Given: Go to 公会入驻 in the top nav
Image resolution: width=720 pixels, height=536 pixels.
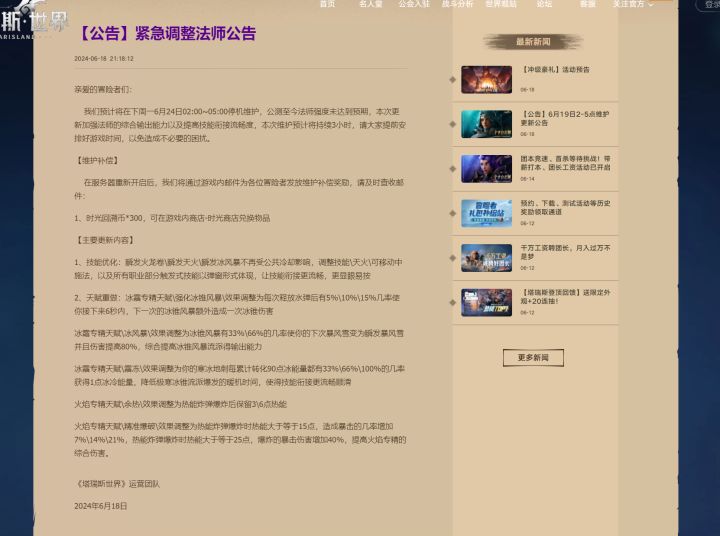Looking at the screenshot, I should [414, 4].
